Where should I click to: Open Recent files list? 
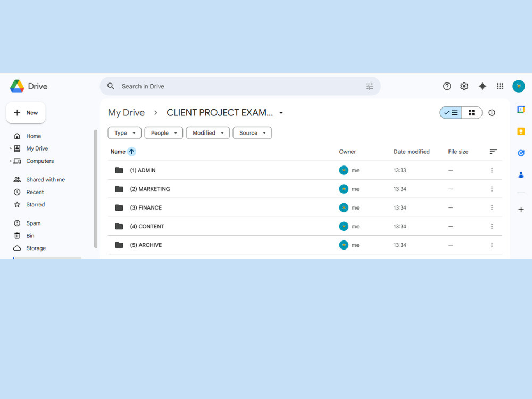pos(35,192)
